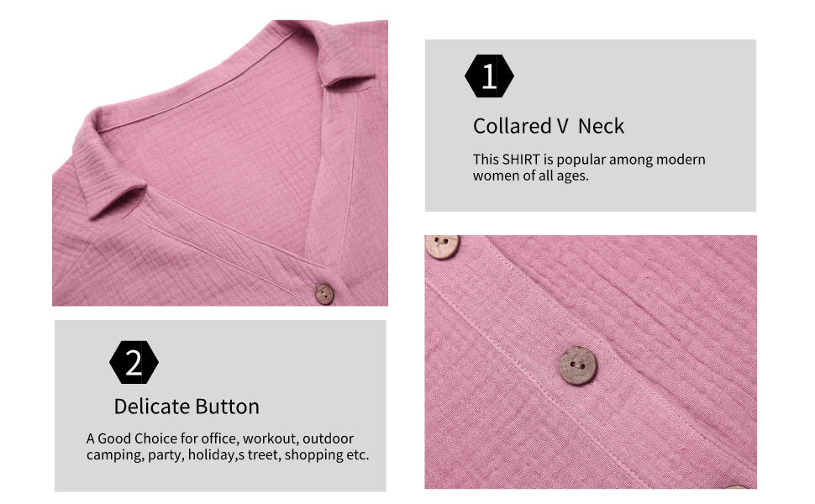The width and height of the screenshot is (815, 504).
Task: Open the collar neckline photo
Action: coord(220,163)
